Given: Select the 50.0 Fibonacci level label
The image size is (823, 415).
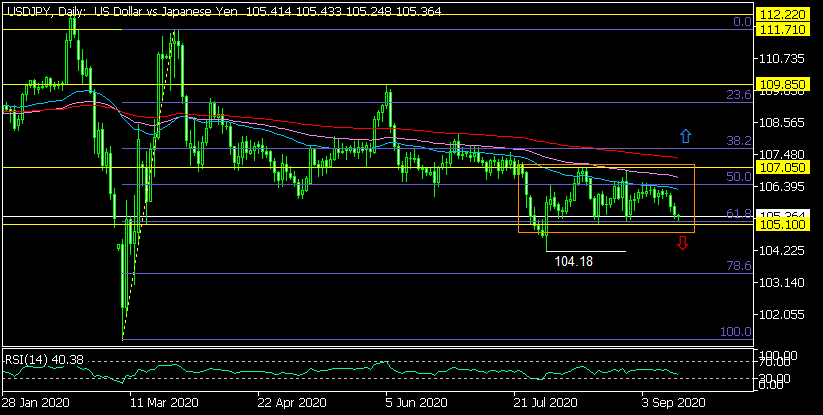Looking at the screenshot, I should pos(739,177).
